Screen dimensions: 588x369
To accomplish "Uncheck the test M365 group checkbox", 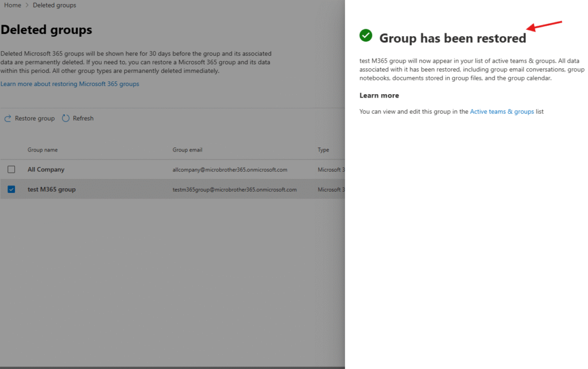I will [11, 189].
